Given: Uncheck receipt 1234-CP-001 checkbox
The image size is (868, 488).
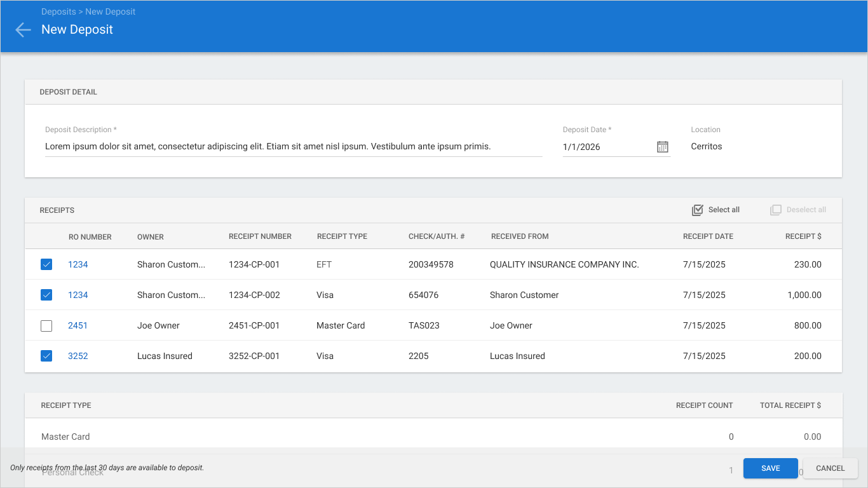Looking at the screenshot, I should (46, 264).
